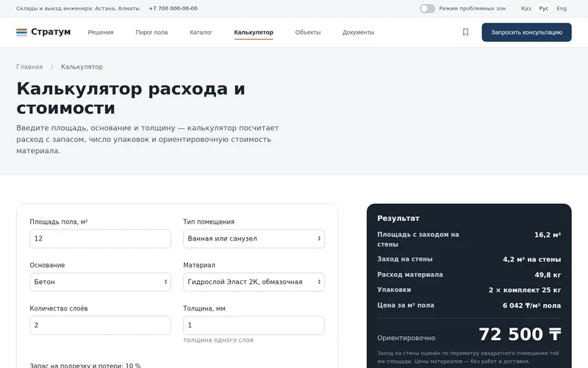588x368 pixels.
Task: Open saved items via bookmark icon
Action: tap(465, 32)
